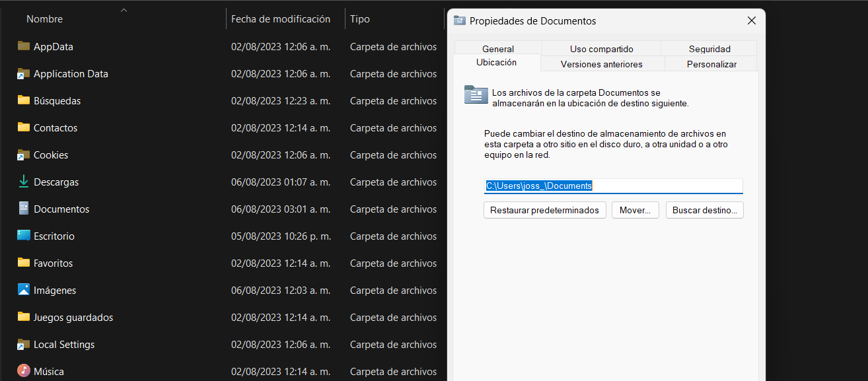Click the Mover... button
This screenshot has width=868, height=381.
[x=635, y=210]
